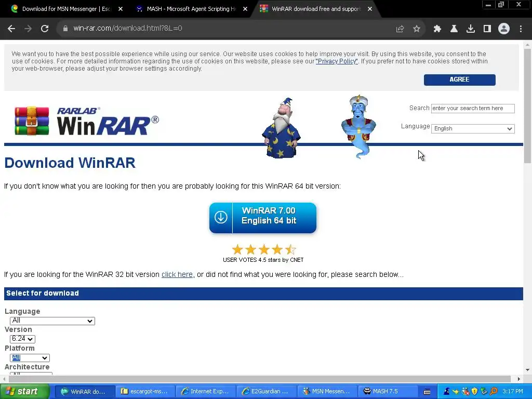Screen dimensions: 532x399
Task: Click the WinRAR books logo
Action: coord(32,121)
